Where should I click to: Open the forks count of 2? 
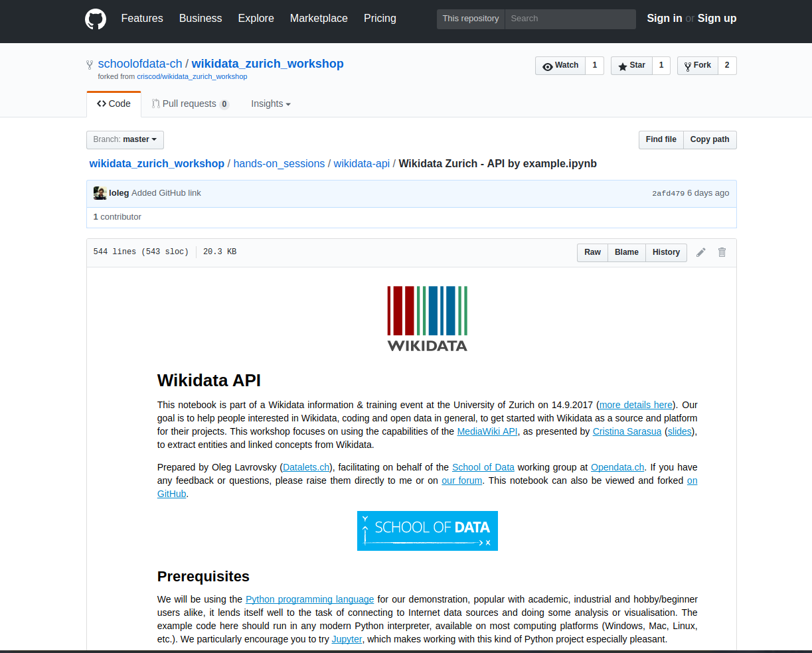727,66
